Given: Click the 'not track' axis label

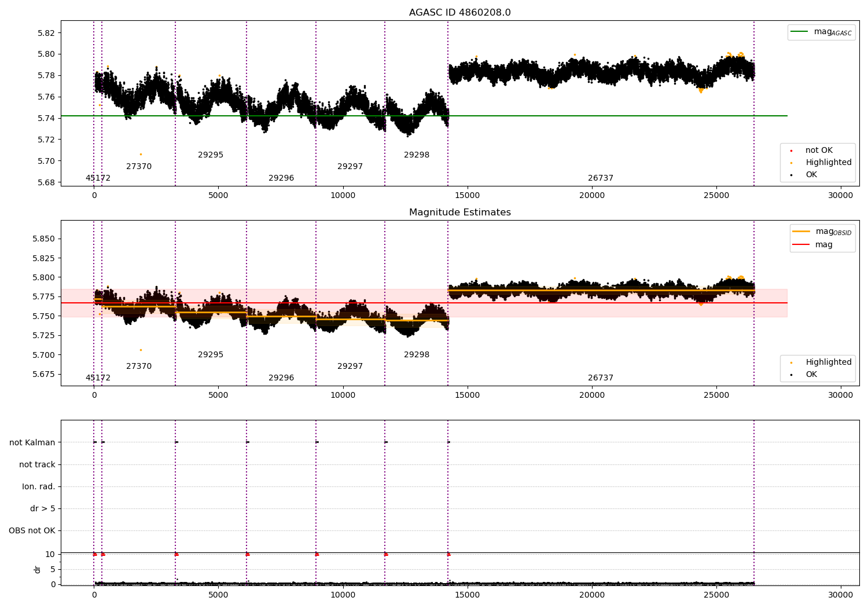Looking at the screenshot, I should pyautogui.click(x=37, y=465).
